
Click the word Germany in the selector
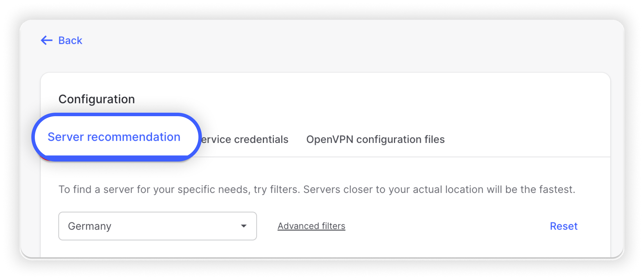click(x=90, y=226)
